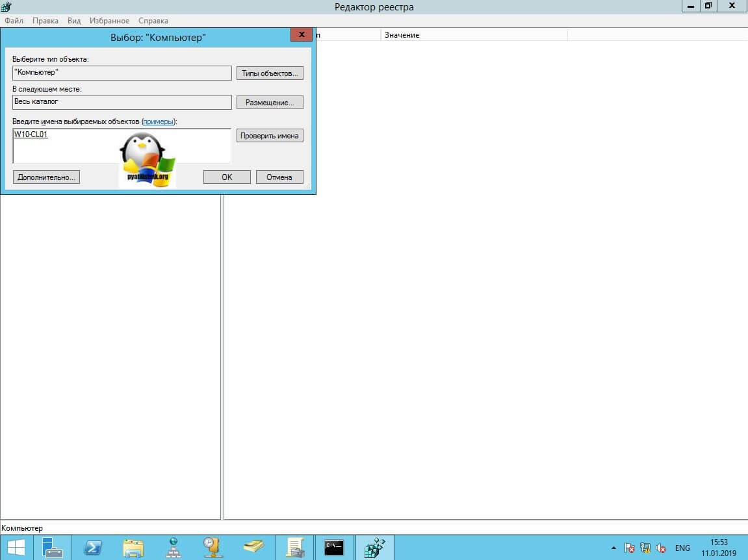748x560 pixels.
Task: Open the примеры hyperlink
Action: tap(159, 121)
